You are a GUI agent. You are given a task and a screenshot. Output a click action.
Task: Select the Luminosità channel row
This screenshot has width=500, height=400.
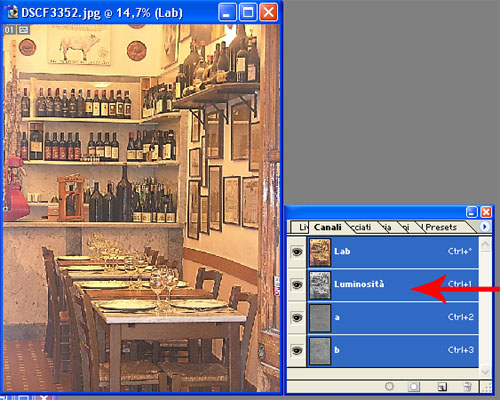click(393, 285)
